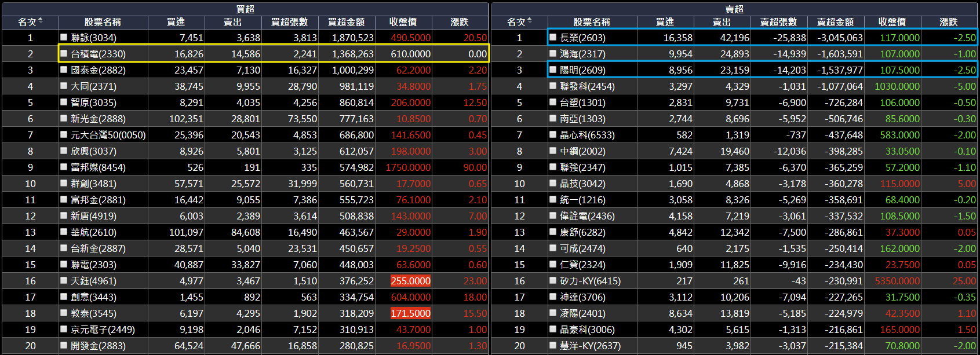Click 股票名稱 header in 買超 table
Image resolution: width=980 pixels, height=355 pixels.
pyautogui.click(x=103, y=22)
